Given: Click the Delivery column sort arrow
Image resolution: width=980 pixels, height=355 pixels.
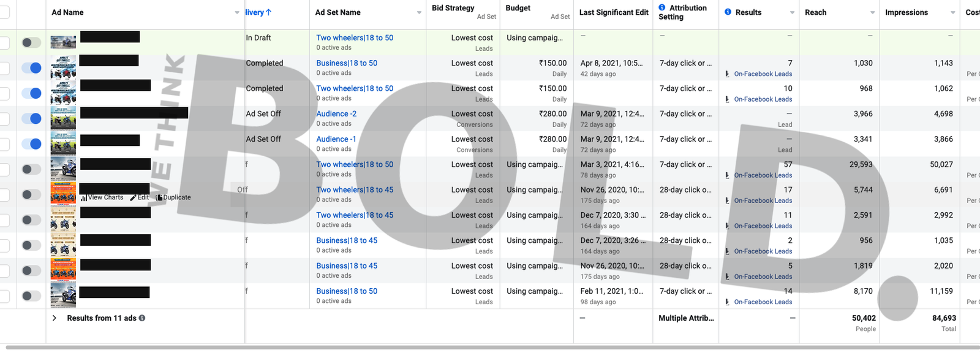Looking at the screenshot, I should [268, 12].
